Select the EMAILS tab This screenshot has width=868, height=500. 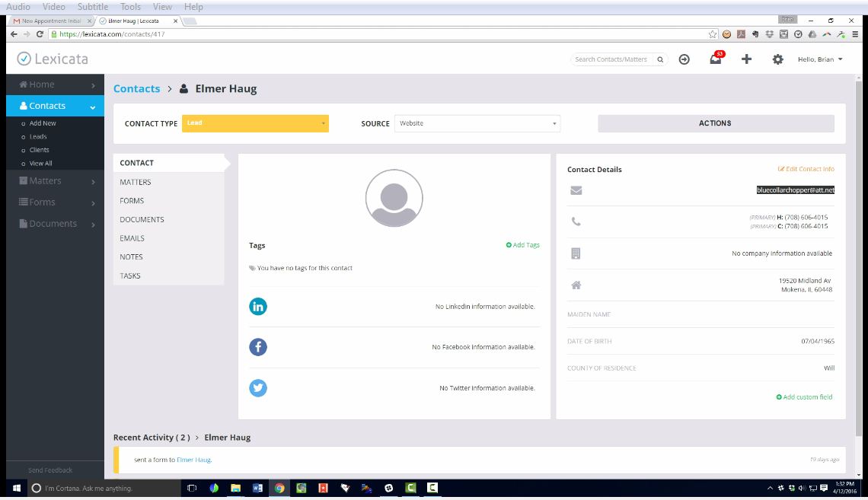[169, 238]
